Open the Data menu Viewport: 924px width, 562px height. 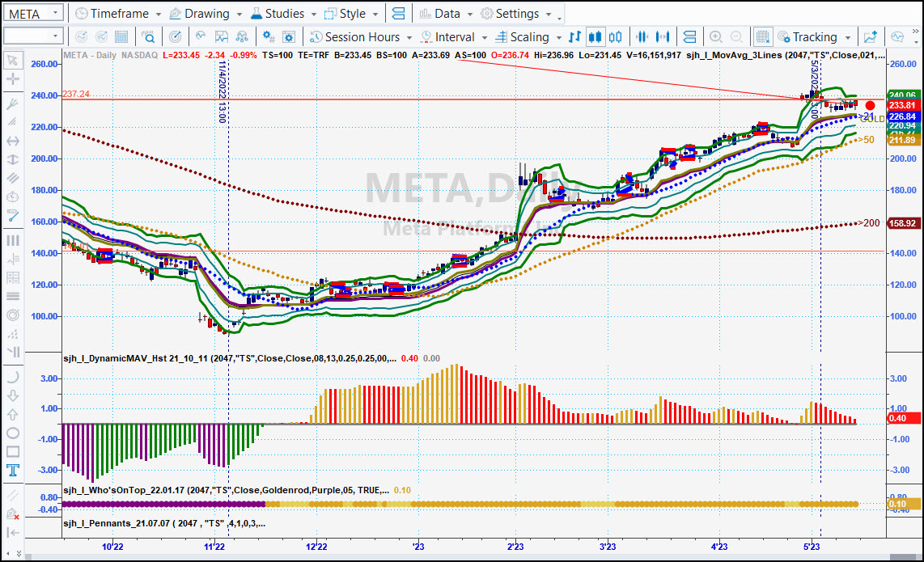(446, 14)
